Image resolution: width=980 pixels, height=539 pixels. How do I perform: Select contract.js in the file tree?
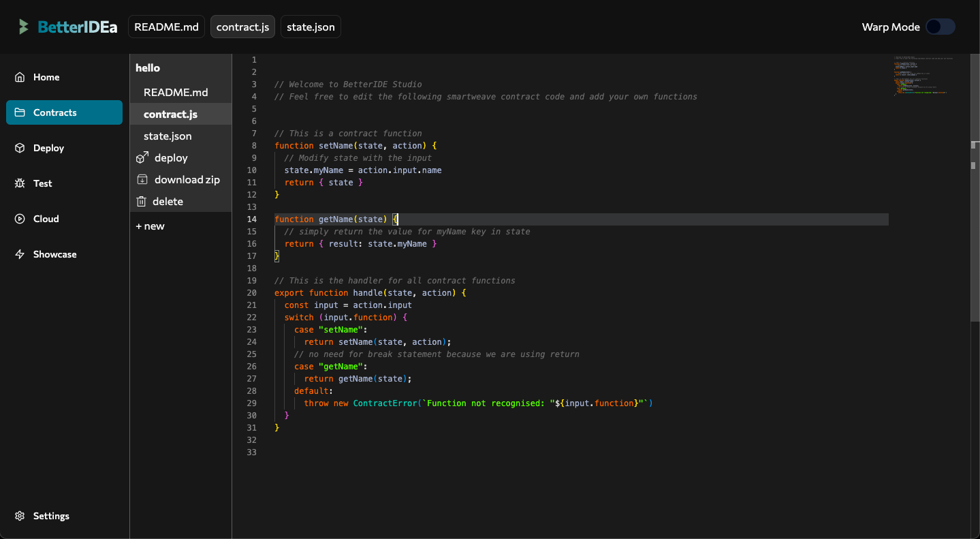180,114
